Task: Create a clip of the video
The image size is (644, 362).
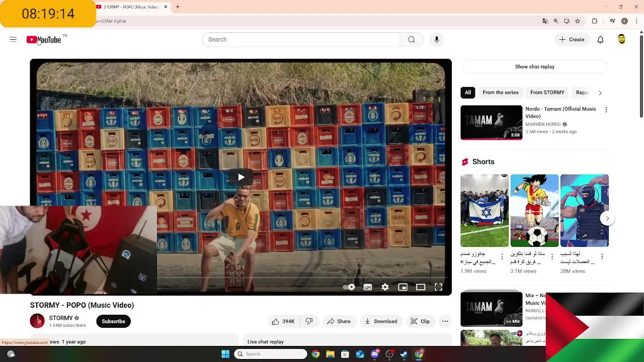Action: click(420, 321)
